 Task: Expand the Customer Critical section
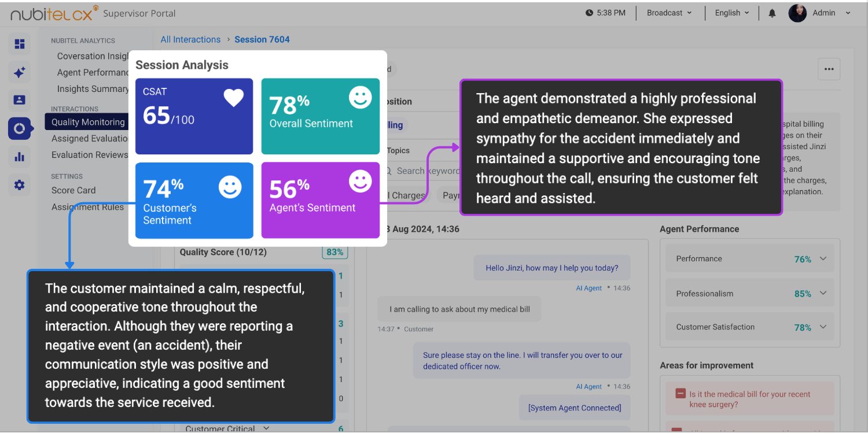point(227,428)
